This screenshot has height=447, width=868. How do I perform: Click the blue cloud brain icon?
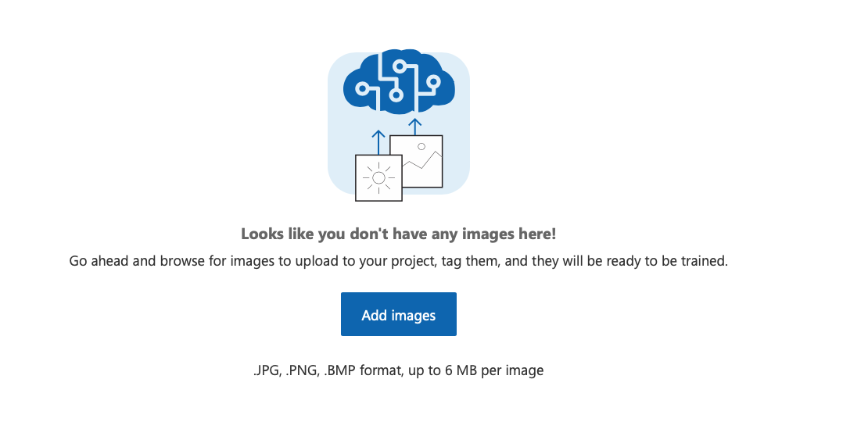tap(399, 82)
